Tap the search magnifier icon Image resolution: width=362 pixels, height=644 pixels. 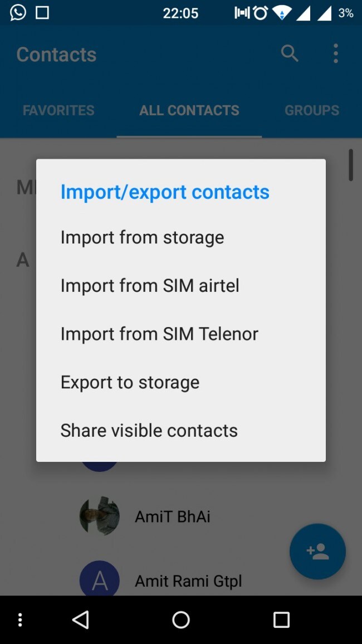coord(290,54)
